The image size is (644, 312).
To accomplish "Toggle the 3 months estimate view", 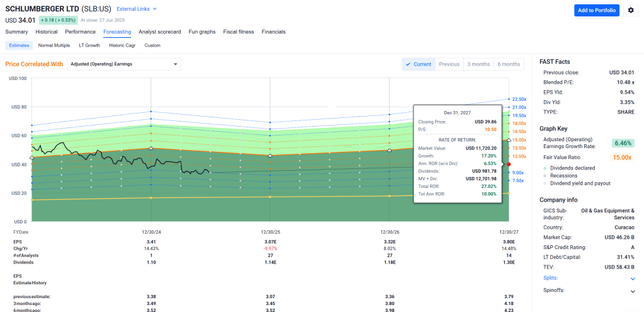I will coord(478,64).
